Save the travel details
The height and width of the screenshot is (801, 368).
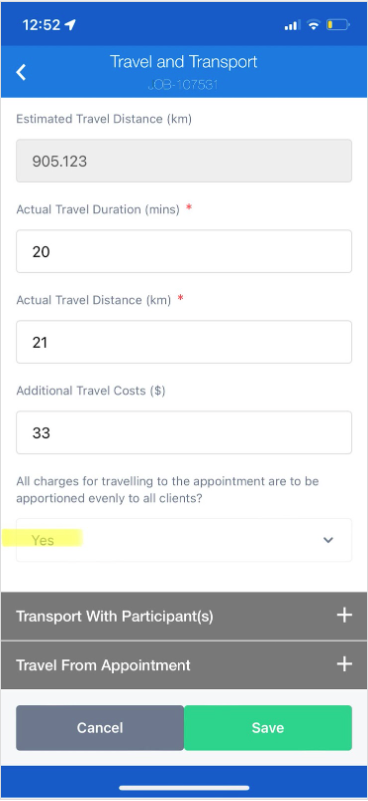pos(268,727)
